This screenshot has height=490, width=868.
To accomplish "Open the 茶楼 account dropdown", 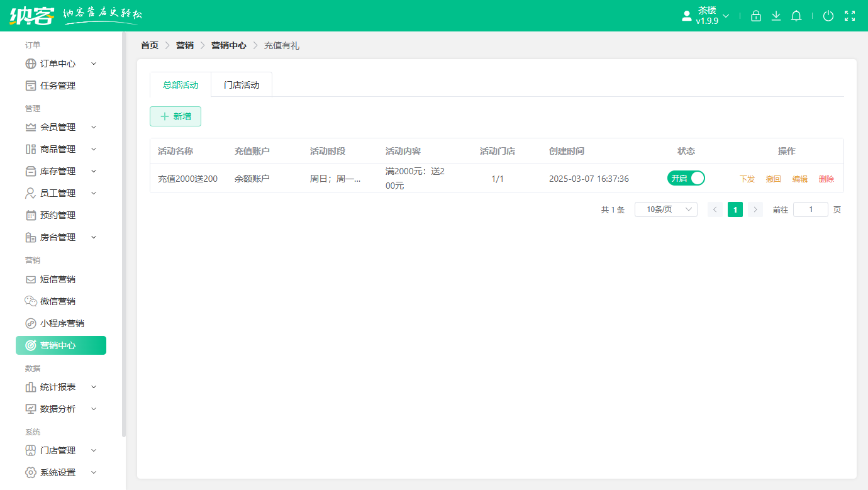I will [706, 16].
